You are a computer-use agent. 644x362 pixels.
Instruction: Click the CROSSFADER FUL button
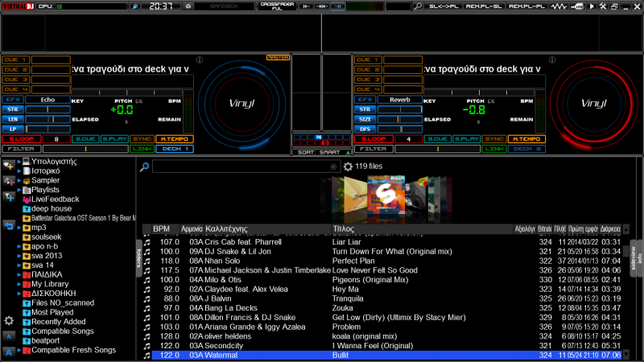[x=276, y=6]
